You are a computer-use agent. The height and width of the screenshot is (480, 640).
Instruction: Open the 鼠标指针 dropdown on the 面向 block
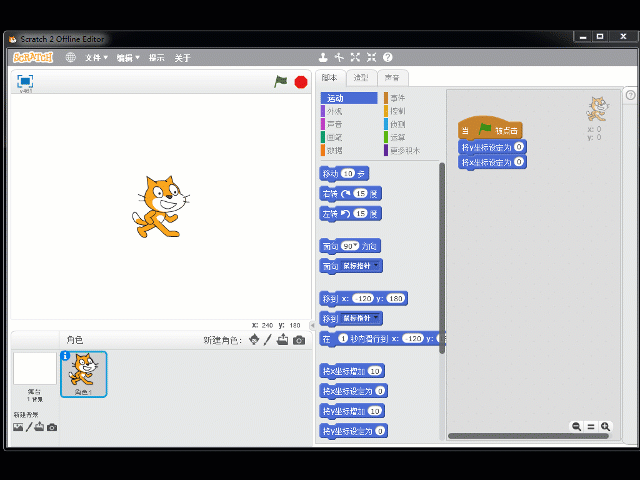tap(360, 266)
